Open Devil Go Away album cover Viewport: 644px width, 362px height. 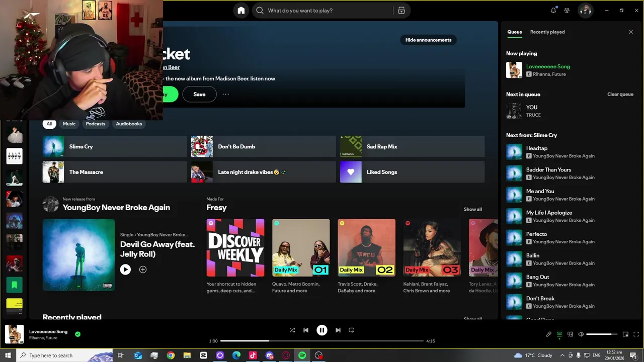tap(78, 255)
